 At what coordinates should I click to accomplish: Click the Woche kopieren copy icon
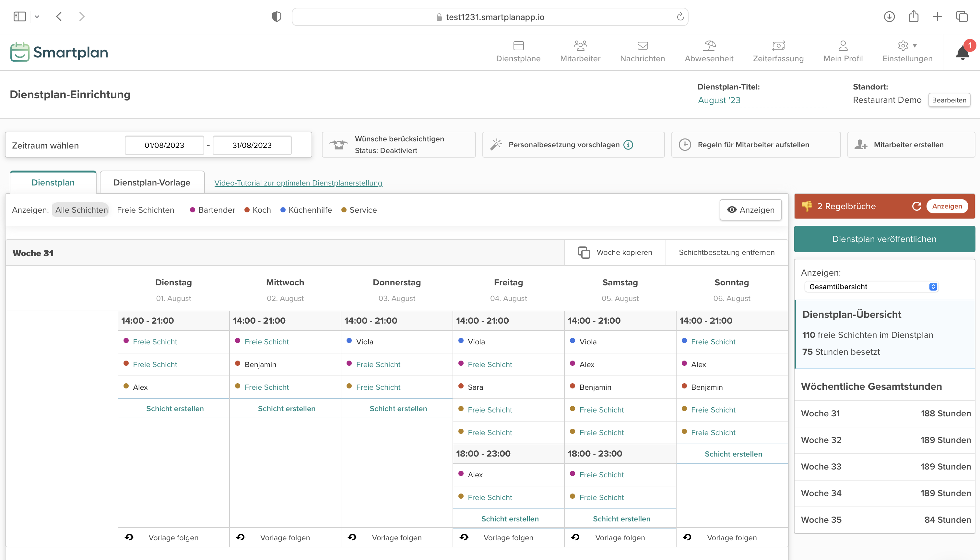[584, 252]
